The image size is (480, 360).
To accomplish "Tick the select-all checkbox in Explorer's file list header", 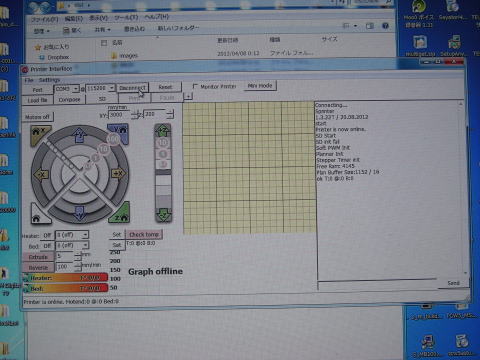I will coord(104,43).
